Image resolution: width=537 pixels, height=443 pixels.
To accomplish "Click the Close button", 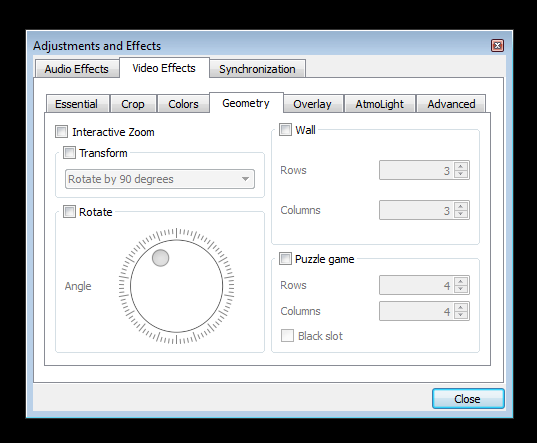I will point(468,399).
